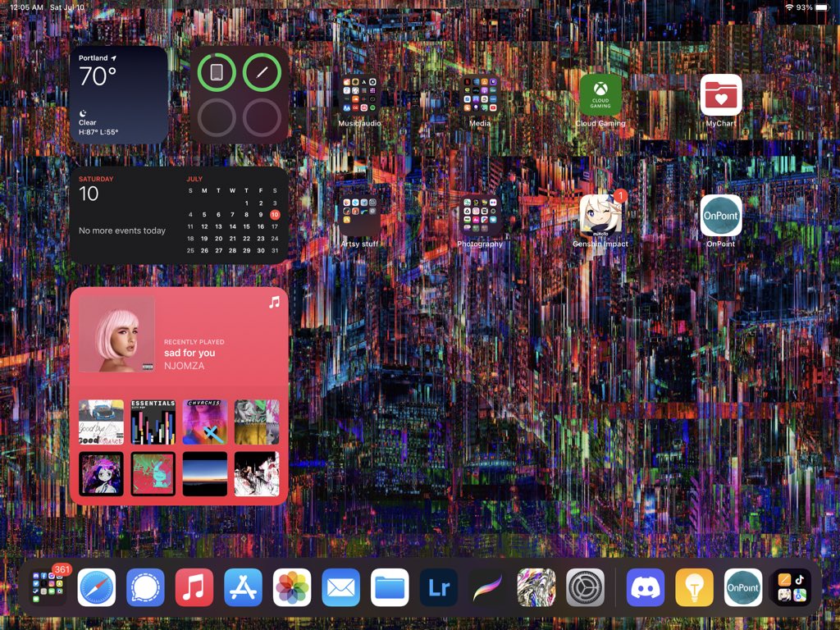Viewport: 840px width, 630px height.
Task: Open the car album thumbnail
Action: click(101, 422)
